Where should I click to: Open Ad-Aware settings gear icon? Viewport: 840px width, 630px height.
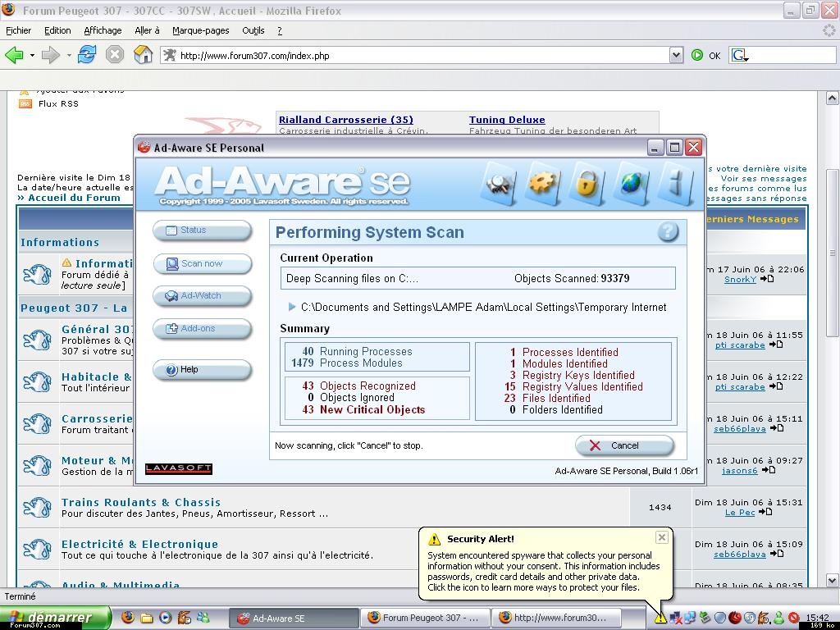coord(542,185)
